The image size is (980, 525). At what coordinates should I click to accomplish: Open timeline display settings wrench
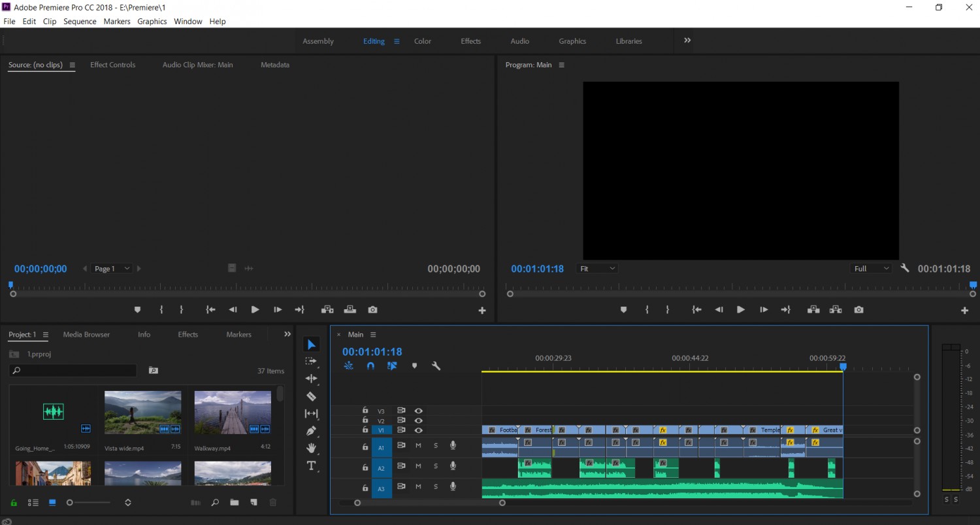436,366
